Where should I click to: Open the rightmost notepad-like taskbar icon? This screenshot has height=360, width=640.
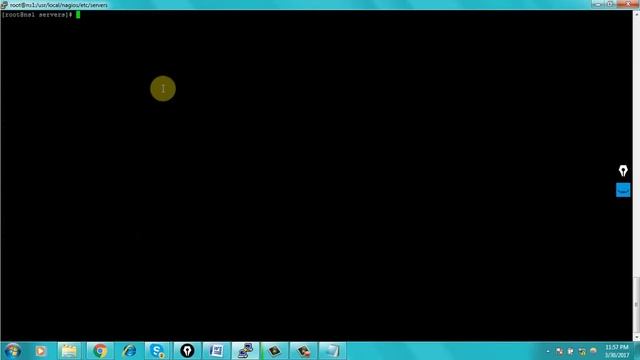[x=332, y=351]
